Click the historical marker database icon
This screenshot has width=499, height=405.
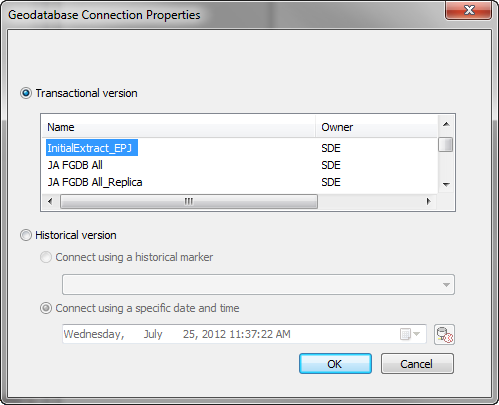[444, 334]
